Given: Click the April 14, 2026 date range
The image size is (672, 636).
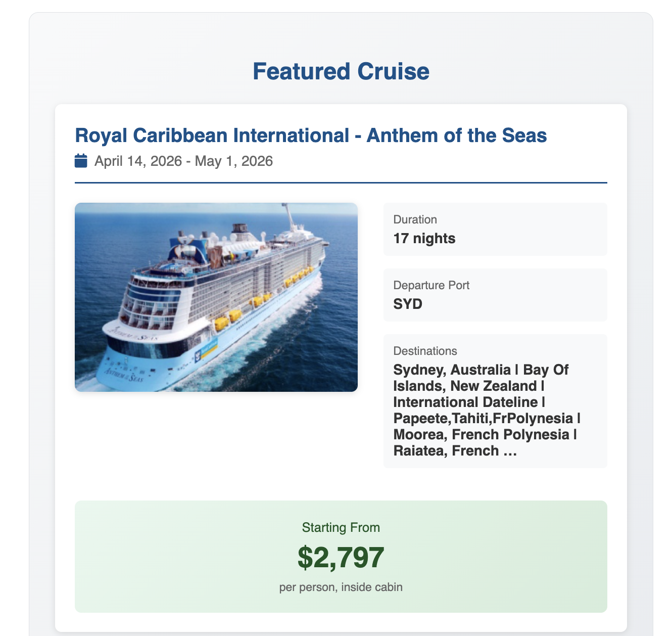Looking at the screenshot, I should point(183,161).
